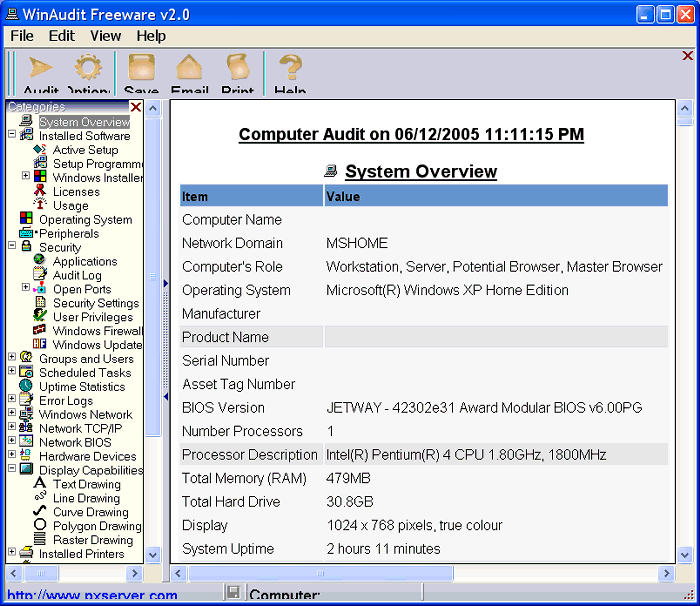Close the Categories panel
The height and width of the screenshot is (606, 700).
click(x=136, y=107)
